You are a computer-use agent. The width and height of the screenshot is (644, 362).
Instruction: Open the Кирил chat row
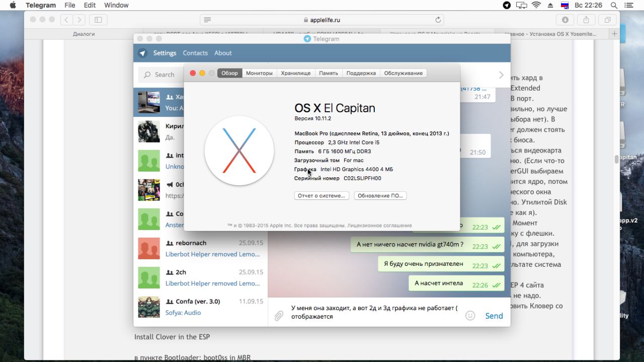tap(159, 131)
